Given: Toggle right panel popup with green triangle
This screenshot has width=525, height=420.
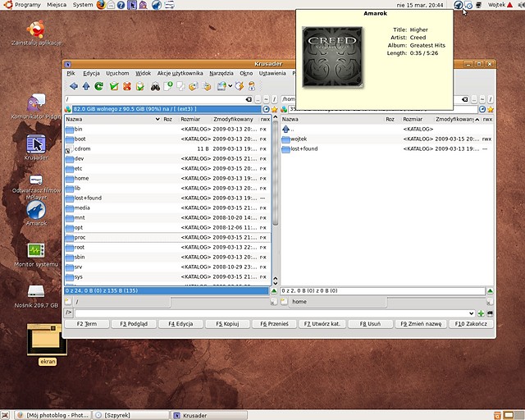Looking at the screenshot, I should [491, 291].
